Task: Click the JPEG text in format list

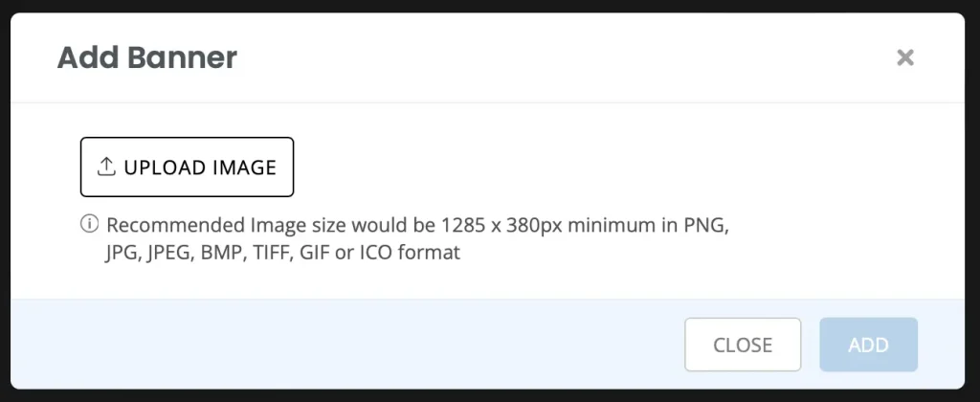Action: [x=168, y=254]
